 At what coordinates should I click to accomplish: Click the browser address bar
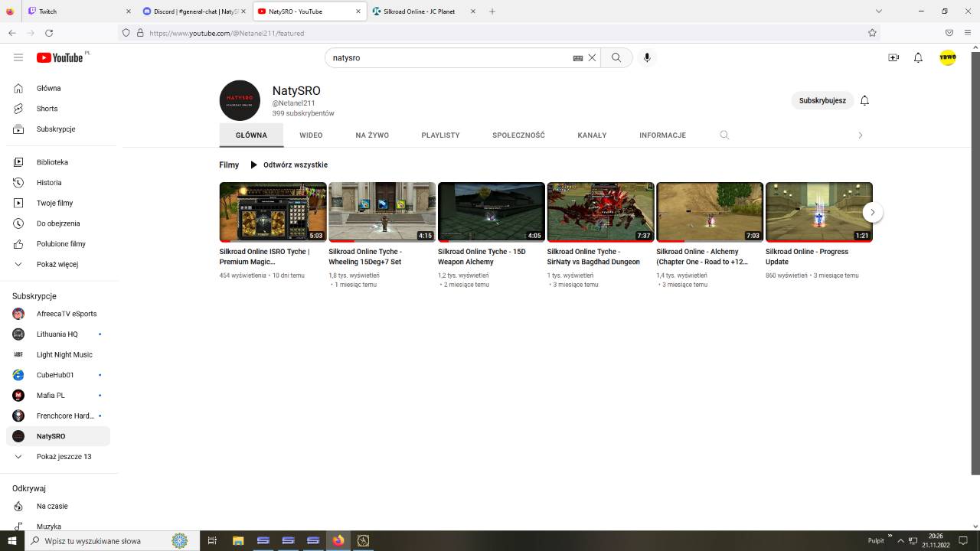tap(498, 33)
